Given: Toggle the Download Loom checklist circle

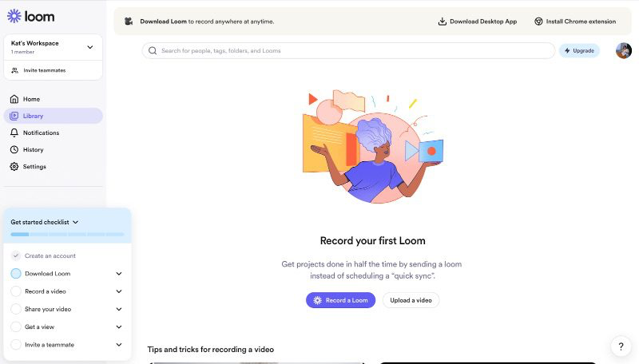Looking at the screenshot, I should click(16, 274).
